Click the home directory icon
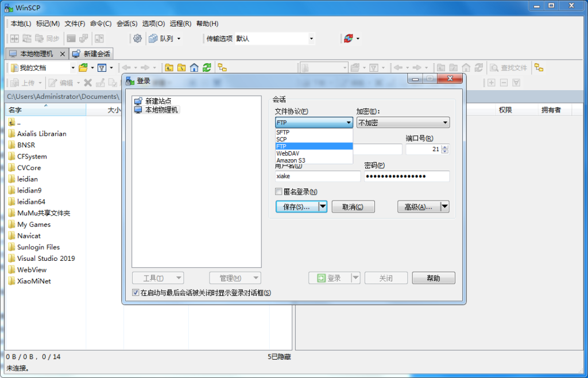Image resolution: width=588 pixels, height=378 pixels. (193, 68)
